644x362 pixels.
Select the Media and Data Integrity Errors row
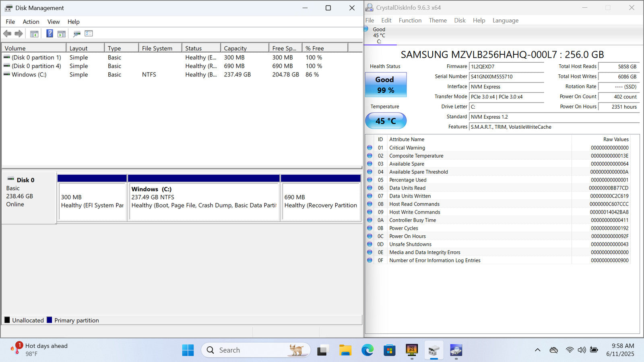point(498,252)
